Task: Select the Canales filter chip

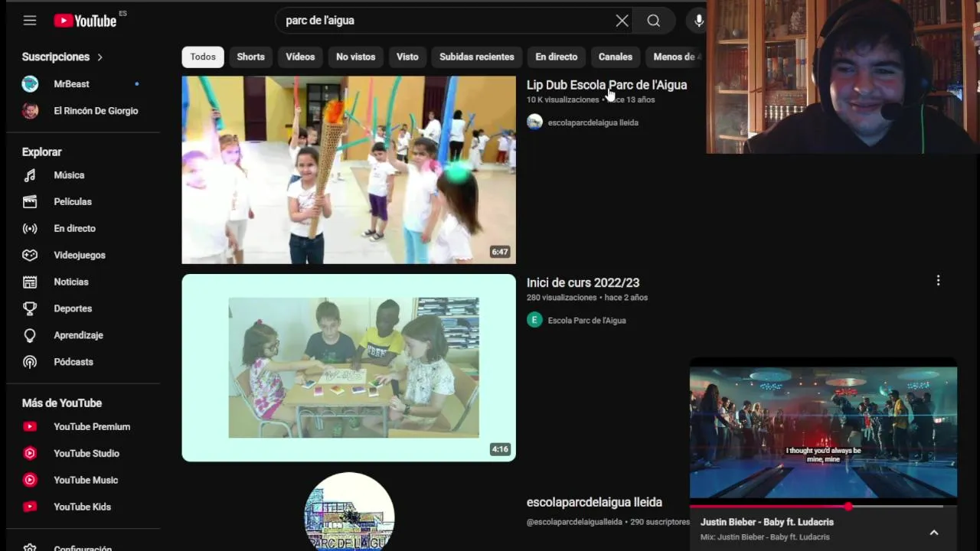Action: [615, 57]
